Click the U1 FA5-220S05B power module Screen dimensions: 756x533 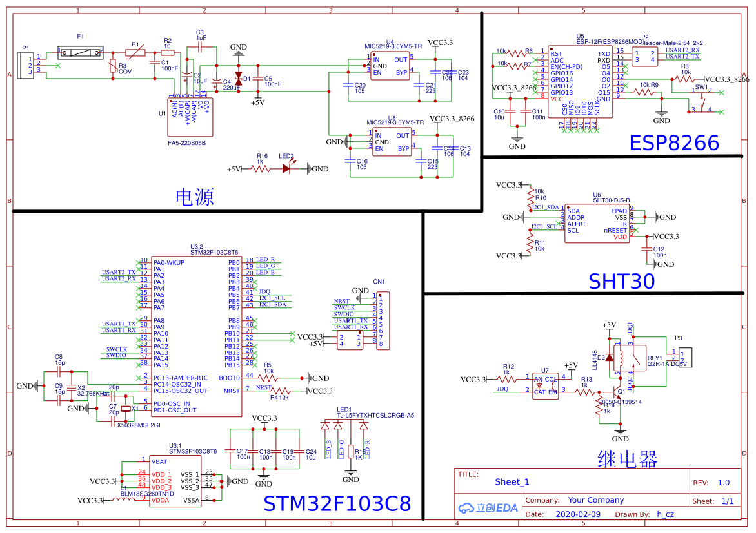(190, 117)
